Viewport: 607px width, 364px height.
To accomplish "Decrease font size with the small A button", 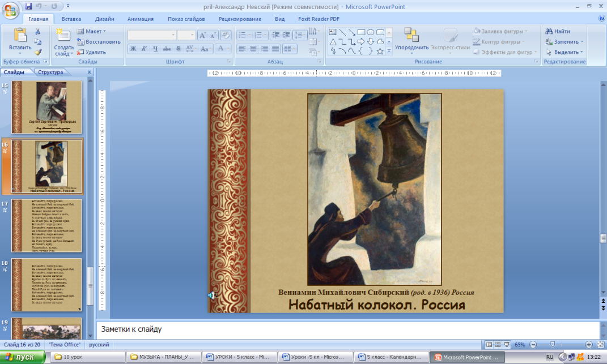I will (213, 35).
